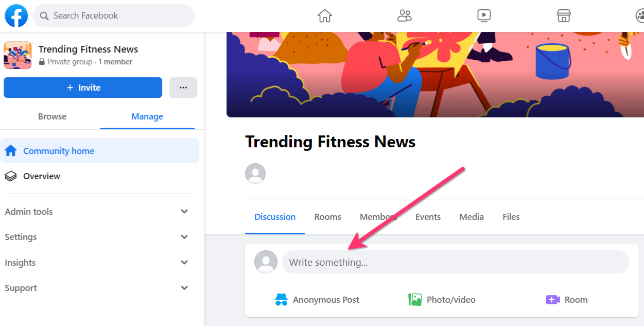The height and width of the screenshot is (326, 644).
Task: Open the Marketplace icon
Action: (564, 15)
